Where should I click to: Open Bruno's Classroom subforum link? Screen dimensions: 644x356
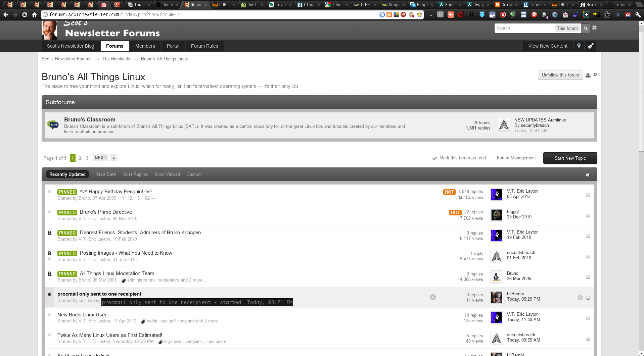[90, 119]
